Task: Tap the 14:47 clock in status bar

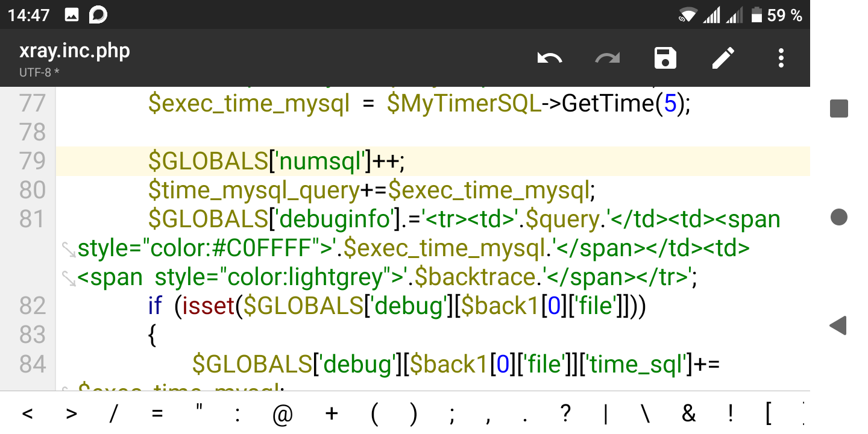Action: tap(29, 15)
